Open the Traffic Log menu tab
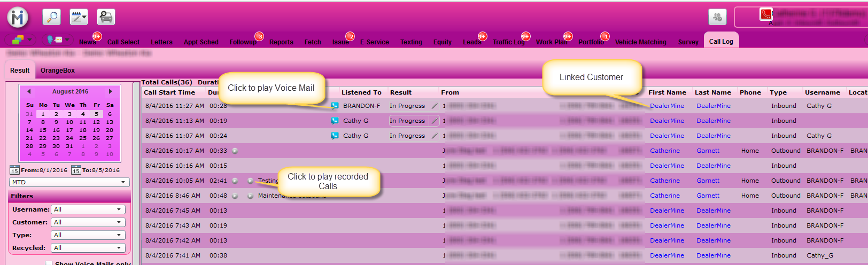The width and height of the screenshot is (868, 265). pos(508,42)
